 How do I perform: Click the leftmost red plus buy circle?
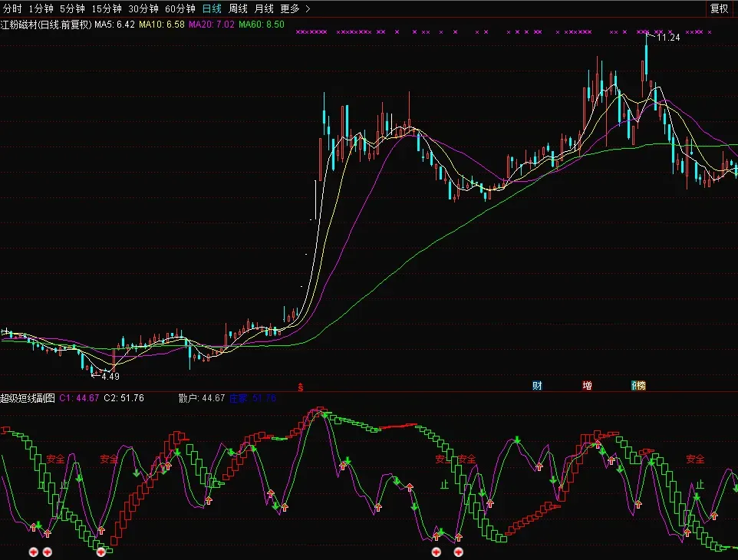tap(34, 552)
